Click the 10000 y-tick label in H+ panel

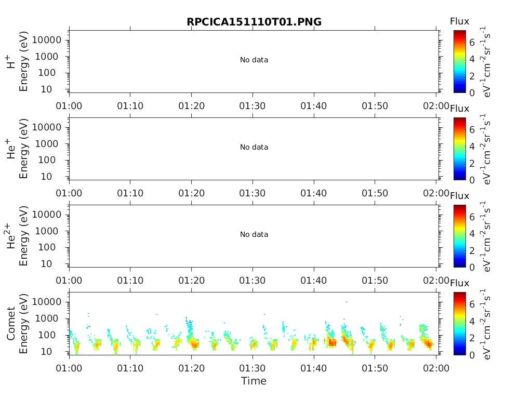(x=47, y=40)
